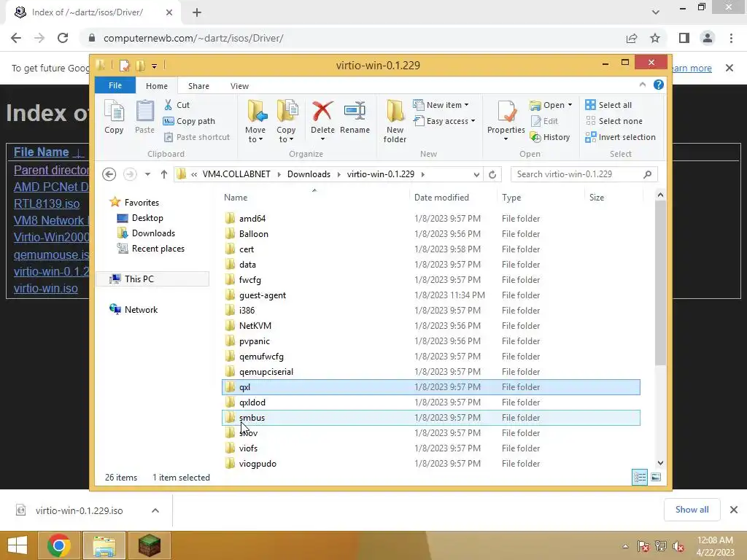Image resolution: width=747 pixels, height=560 pixels.
Task: Open the Move to dropdown button
Action: pos(256,122)
